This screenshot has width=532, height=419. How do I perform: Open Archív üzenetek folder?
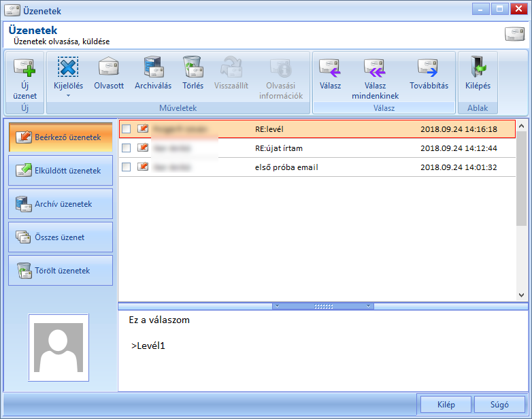tap(61, 204)
